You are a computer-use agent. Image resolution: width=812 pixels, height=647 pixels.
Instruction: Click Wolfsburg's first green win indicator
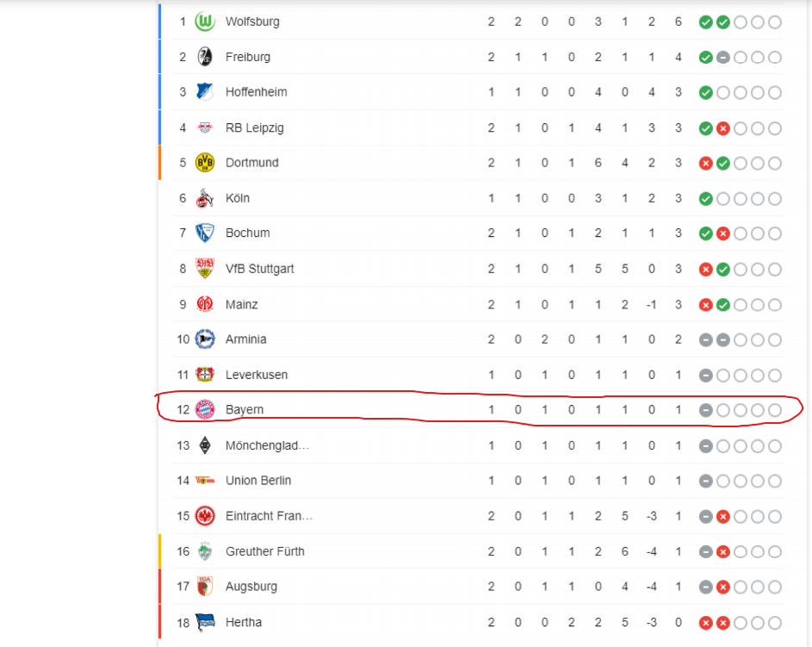[706, 22]
